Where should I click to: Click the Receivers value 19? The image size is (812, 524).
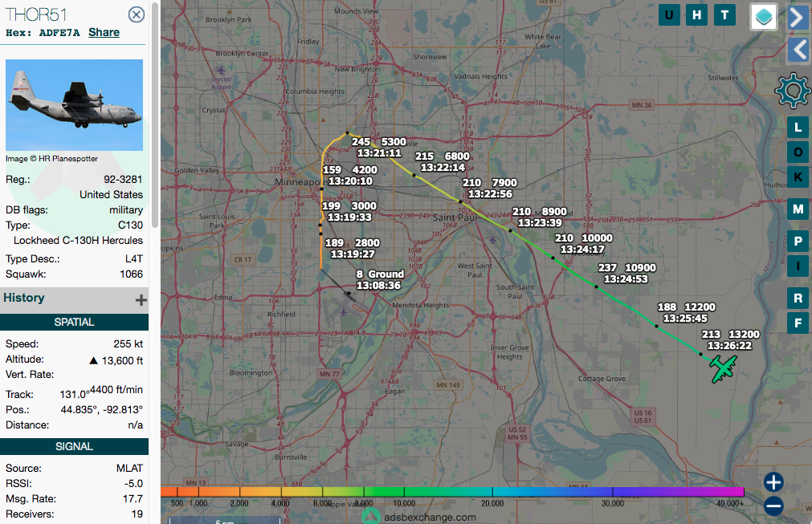pos(137,514)
